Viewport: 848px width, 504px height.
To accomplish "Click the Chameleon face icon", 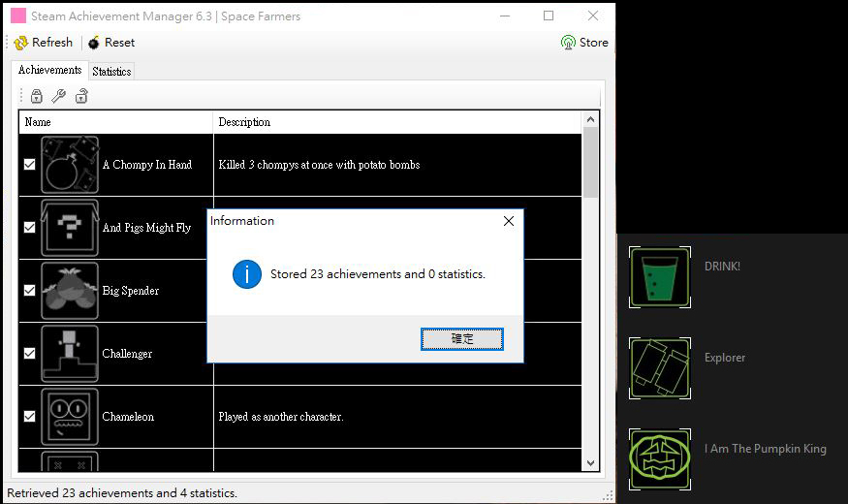I will (70, 417).
